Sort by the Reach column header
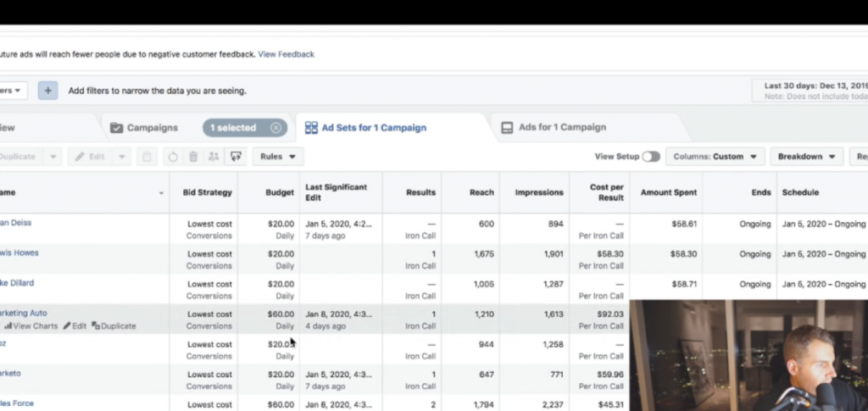 [481, 192]
